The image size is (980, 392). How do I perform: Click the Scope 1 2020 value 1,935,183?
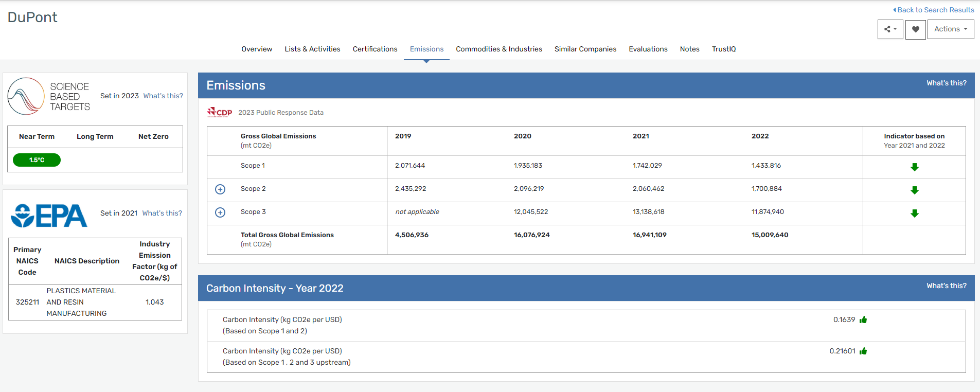click(528, 166)
